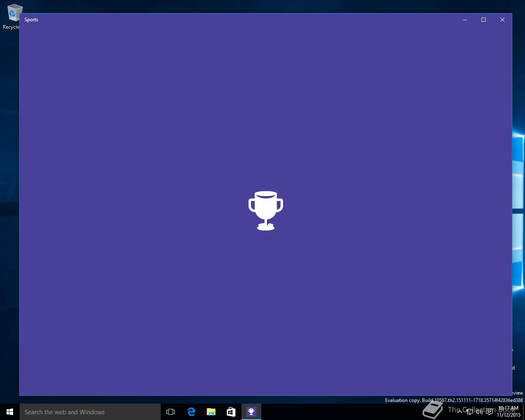Close the Sports window
This screenshot has width=525, height=420.
point(502,20)
